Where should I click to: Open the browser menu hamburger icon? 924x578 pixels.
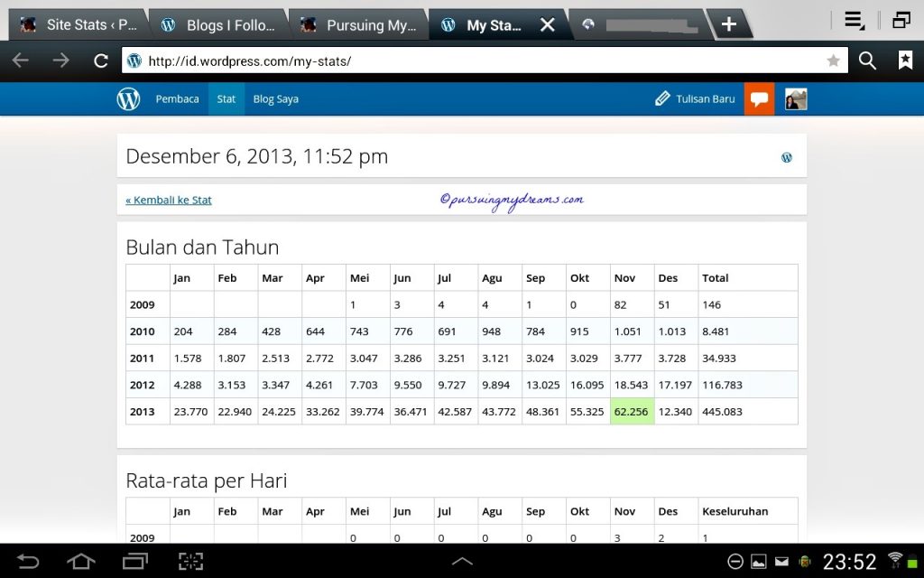point(854,20)
